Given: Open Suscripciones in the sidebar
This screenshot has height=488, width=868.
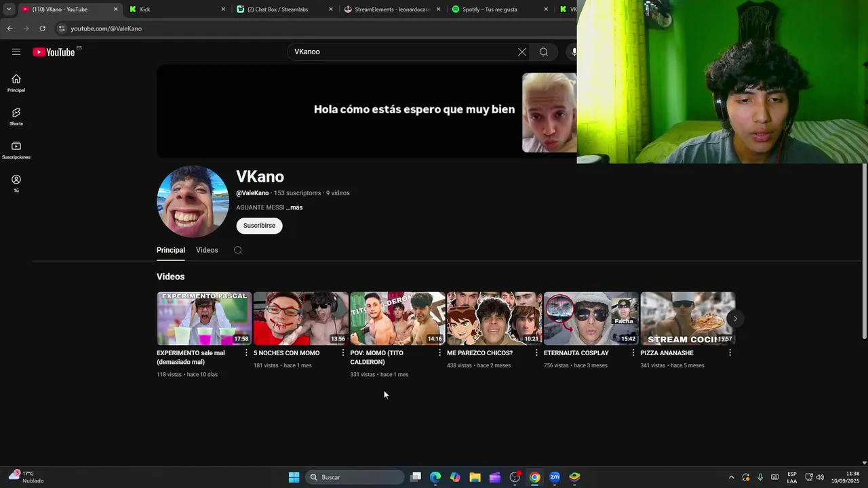Looking at the screenshot, I should point(16,150).
